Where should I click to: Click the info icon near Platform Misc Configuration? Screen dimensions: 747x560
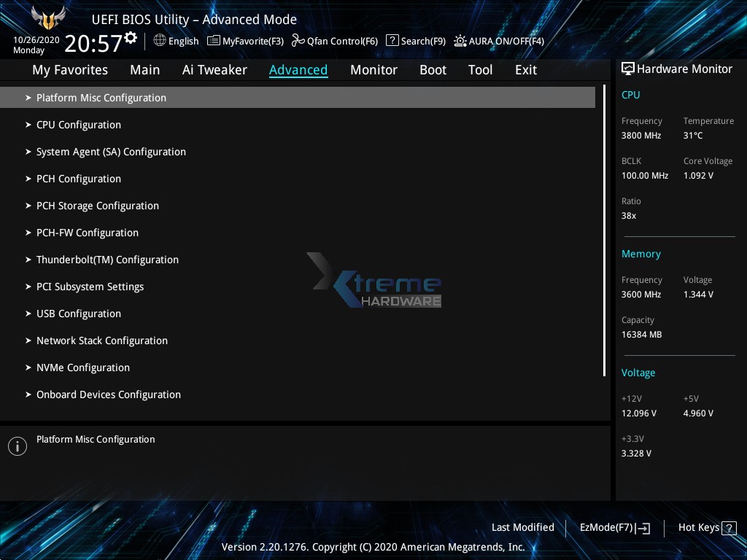[x=18, y=446]
